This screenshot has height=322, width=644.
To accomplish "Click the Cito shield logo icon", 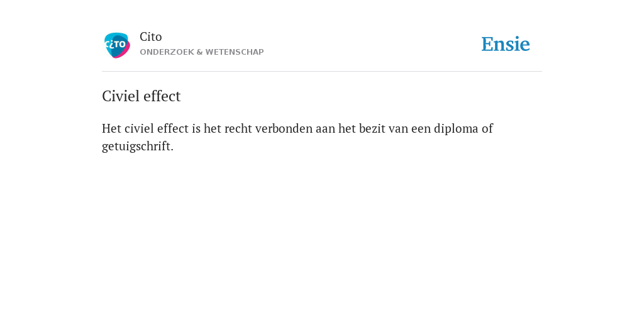I will pyautogui.click(x=117, y=45).
